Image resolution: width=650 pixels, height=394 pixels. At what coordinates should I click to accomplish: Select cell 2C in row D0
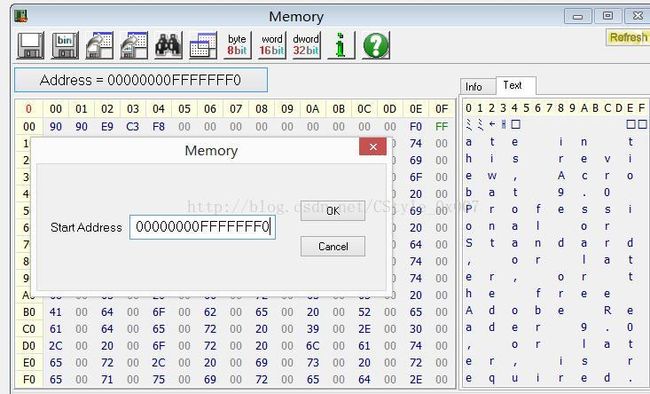[56, 346]
